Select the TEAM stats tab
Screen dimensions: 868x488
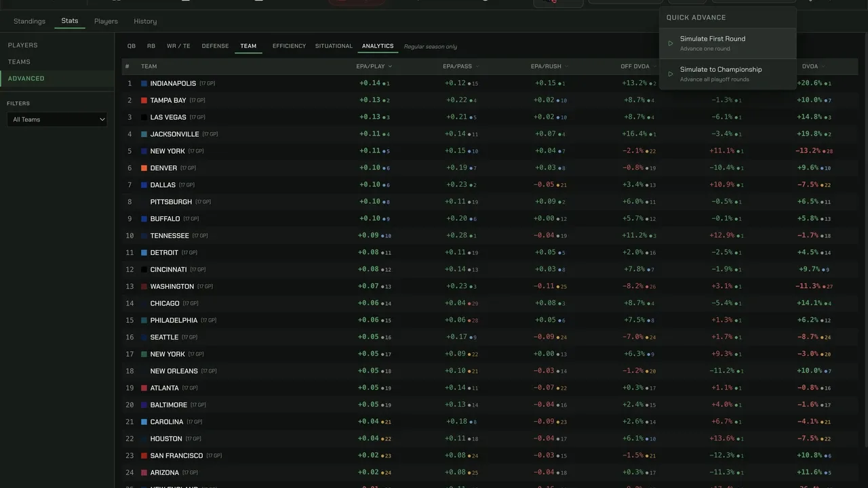[x=248, y=46]
